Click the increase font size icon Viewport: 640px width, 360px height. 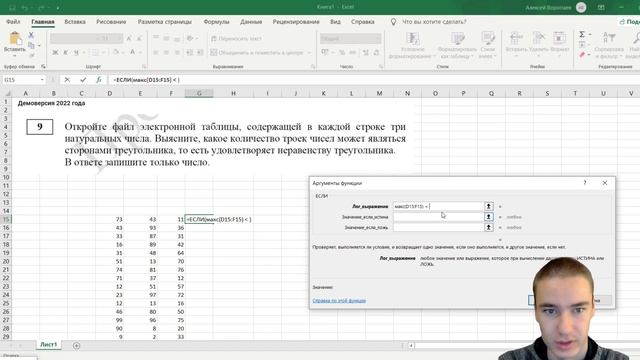click(129, 38)
